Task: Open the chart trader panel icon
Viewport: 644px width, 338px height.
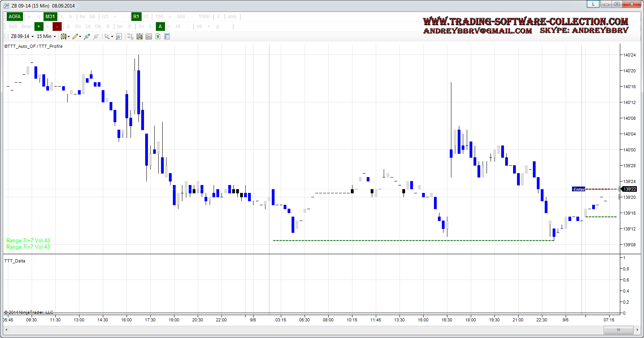Action: (x=129, y=36)
